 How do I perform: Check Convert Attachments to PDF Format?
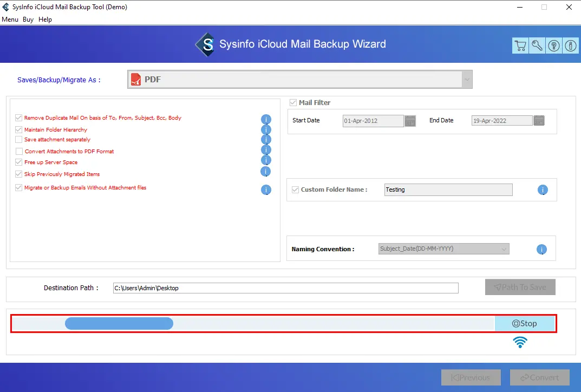(x=19, y=152)
